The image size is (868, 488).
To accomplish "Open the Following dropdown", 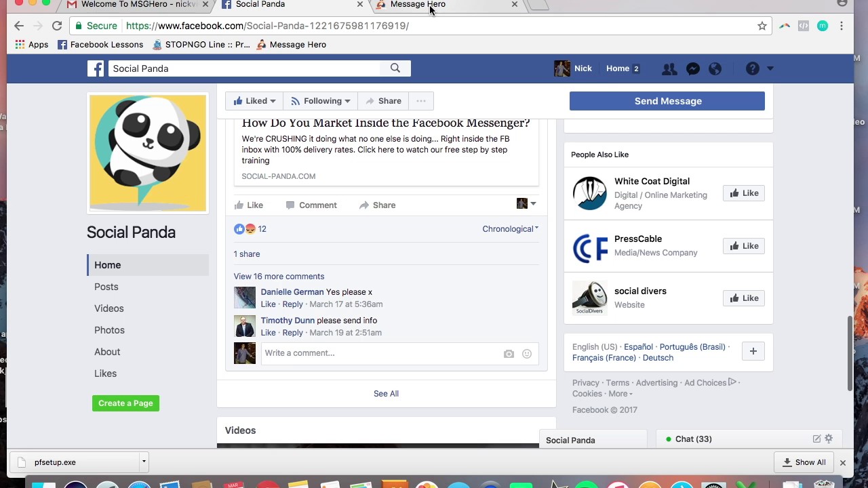I will [320, 101].
